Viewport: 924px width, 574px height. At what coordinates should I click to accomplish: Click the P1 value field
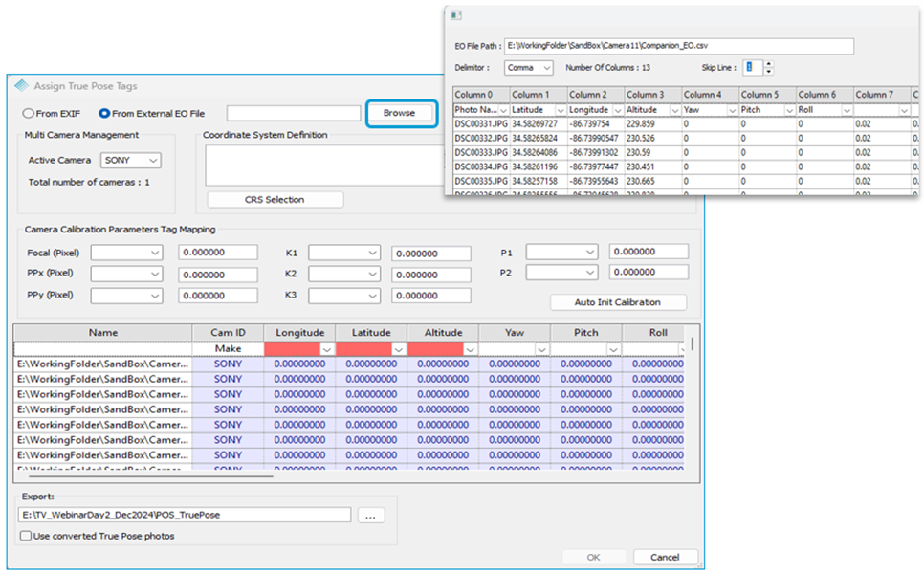(649, 252)
